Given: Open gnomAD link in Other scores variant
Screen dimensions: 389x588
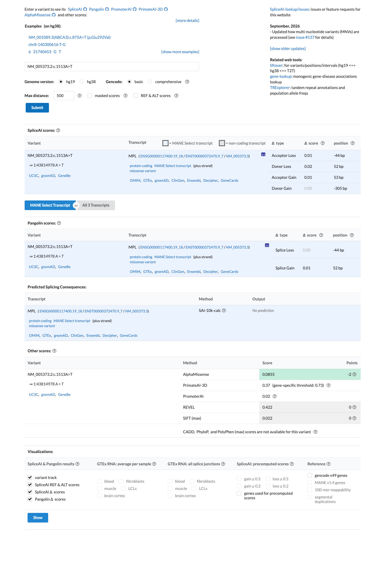Looking at the screenshot, I should [48, 395].
